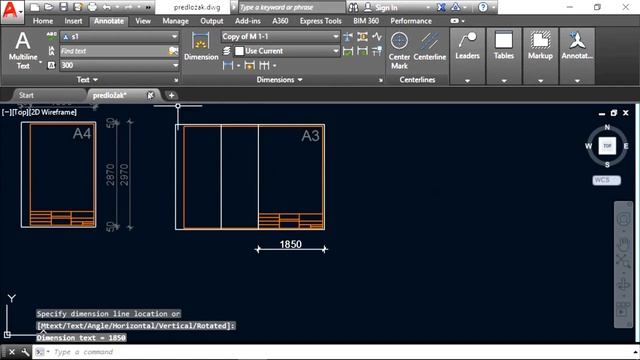Viewport: 640px width, 360px height.
Task: Click the [Top] view control label
Action: [x=20, y=112]
